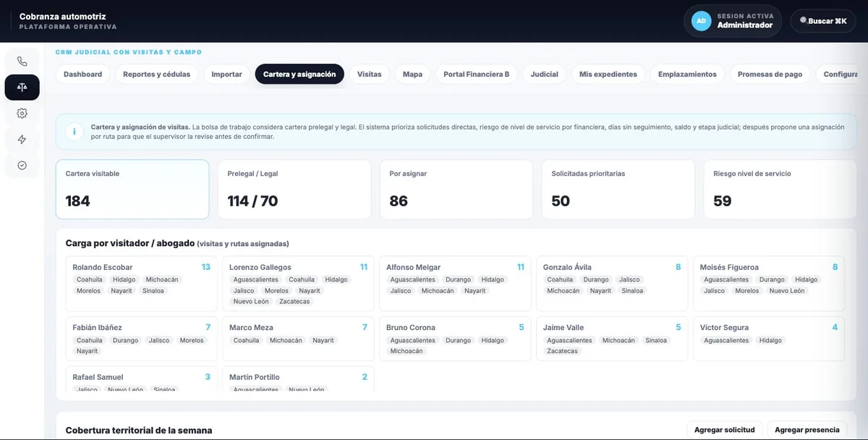Click the Agregar solicitud button
The image size is (868, 440).
coord(725,430)
